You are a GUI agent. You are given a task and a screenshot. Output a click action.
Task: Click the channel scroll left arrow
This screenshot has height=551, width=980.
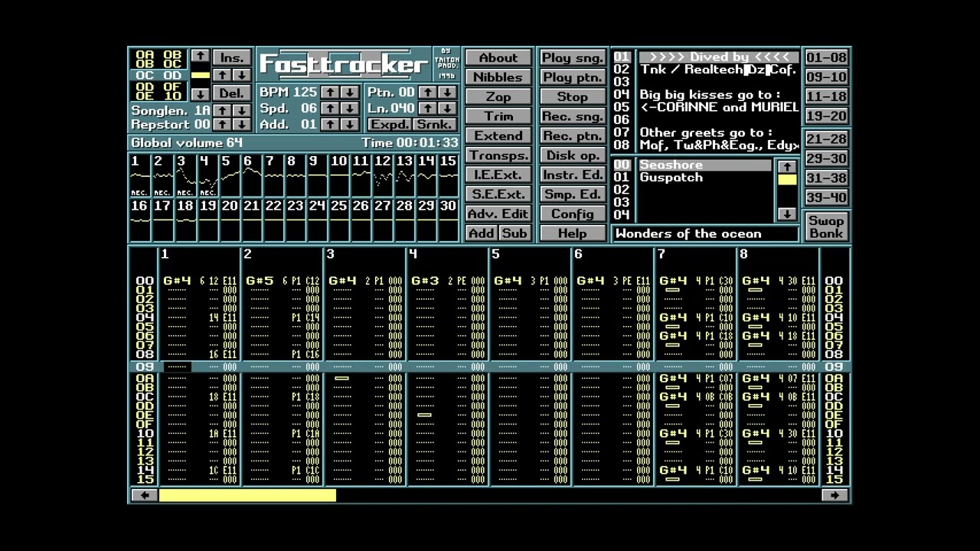[144, 495]
